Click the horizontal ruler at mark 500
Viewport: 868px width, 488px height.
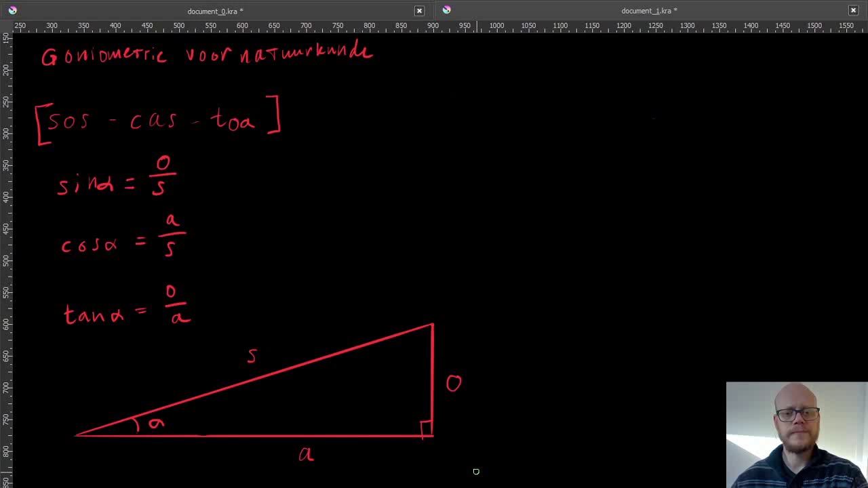[178, 26]
